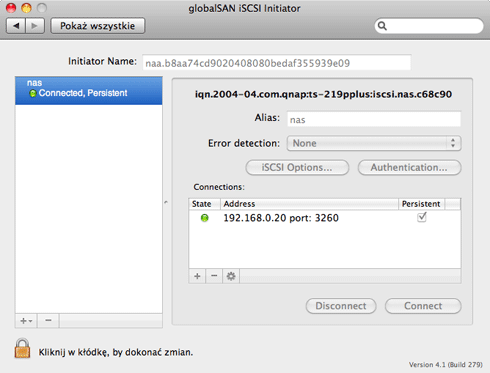This screenshot has height=373, width=490.
Task: Close the window with red button
Action: click(x=11, y=8)
